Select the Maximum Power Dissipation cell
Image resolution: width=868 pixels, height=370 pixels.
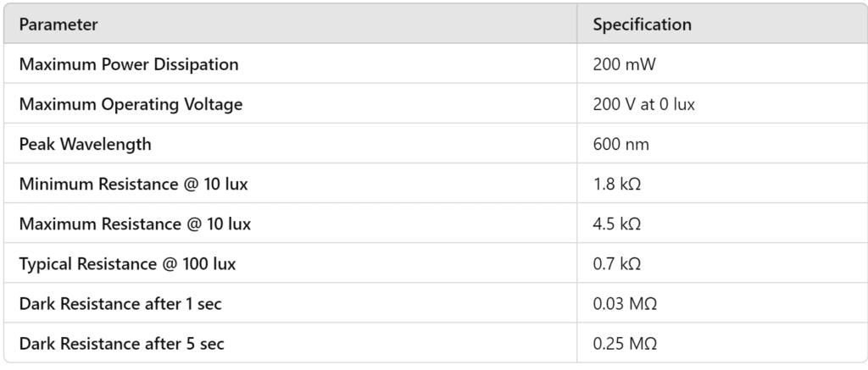128,64
